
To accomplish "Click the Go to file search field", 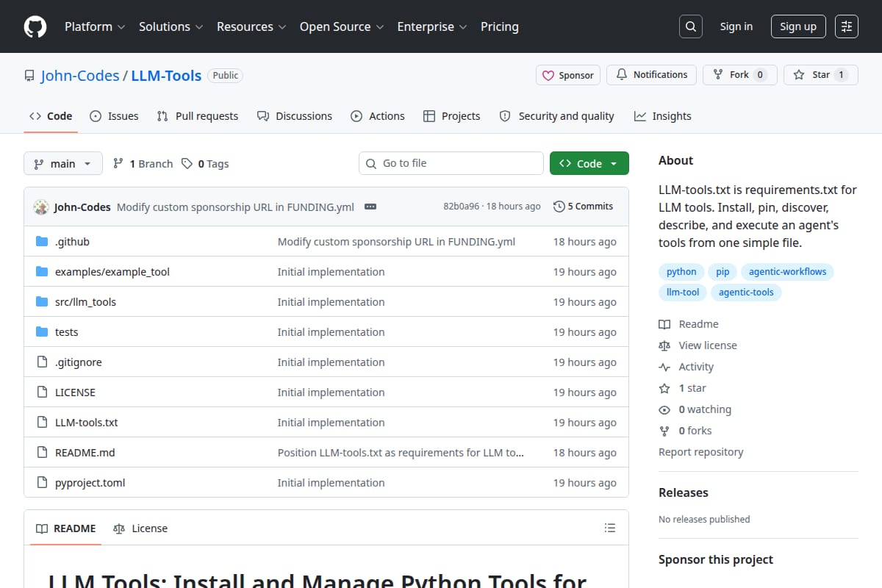I will tap(451, 163).
